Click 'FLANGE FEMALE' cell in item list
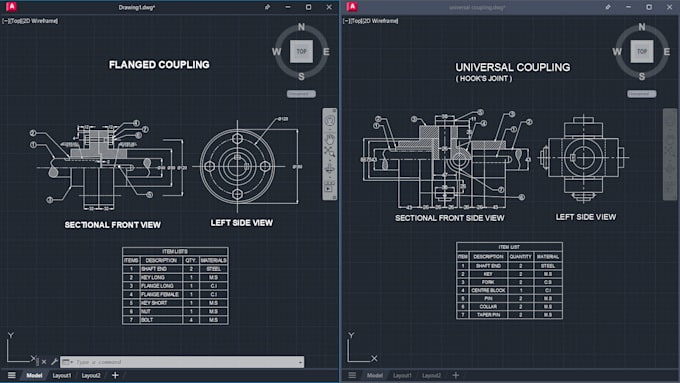The width and height of the screenshot is (680, 383). (x=160, y=294)
